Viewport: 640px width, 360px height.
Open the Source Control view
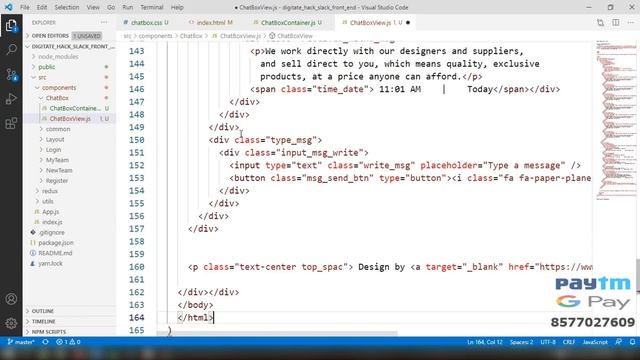(11, 74)
